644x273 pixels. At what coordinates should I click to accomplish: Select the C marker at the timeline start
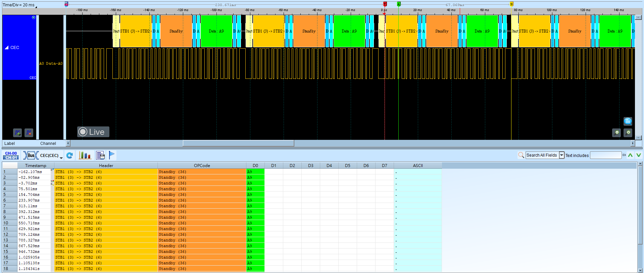[x=66, y=4]
